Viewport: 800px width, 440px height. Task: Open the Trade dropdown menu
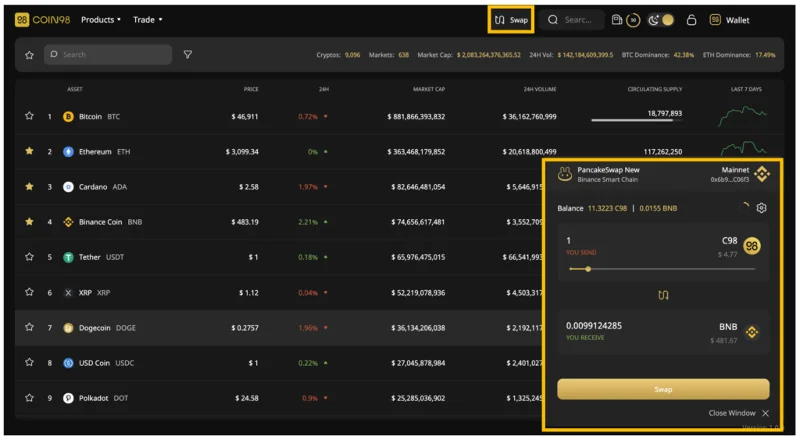(x=147, y=20)
